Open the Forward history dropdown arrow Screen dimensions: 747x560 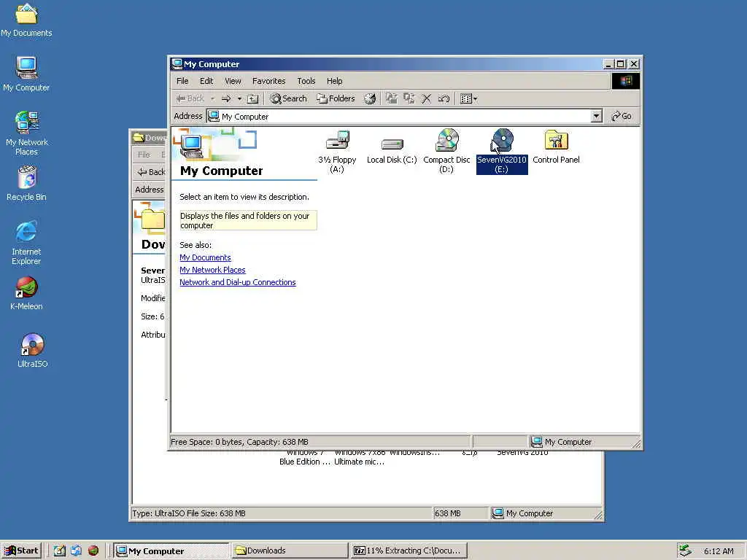239,98
